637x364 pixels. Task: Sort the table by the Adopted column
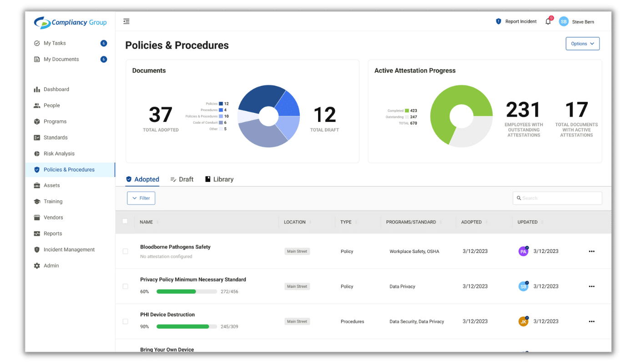tap(472, 222)
